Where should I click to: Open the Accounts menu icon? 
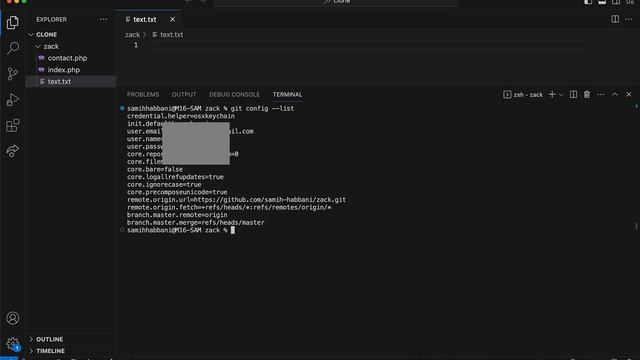pos(13,318)
